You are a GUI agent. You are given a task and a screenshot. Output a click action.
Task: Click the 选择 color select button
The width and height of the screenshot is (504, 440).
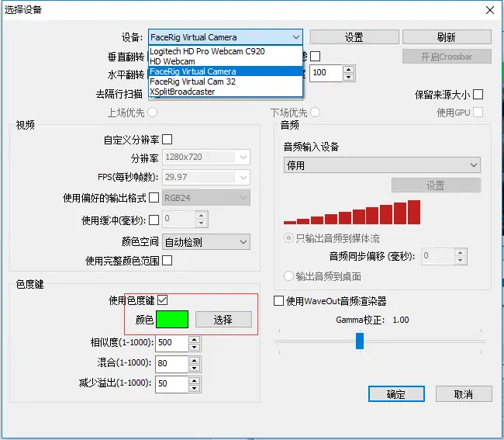tap(223, 320)
